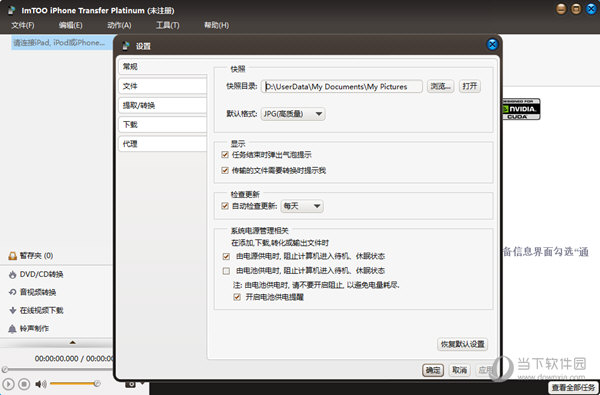Click the settings dialog title icon
Viewport: 600px width, 395px height.
126,46
